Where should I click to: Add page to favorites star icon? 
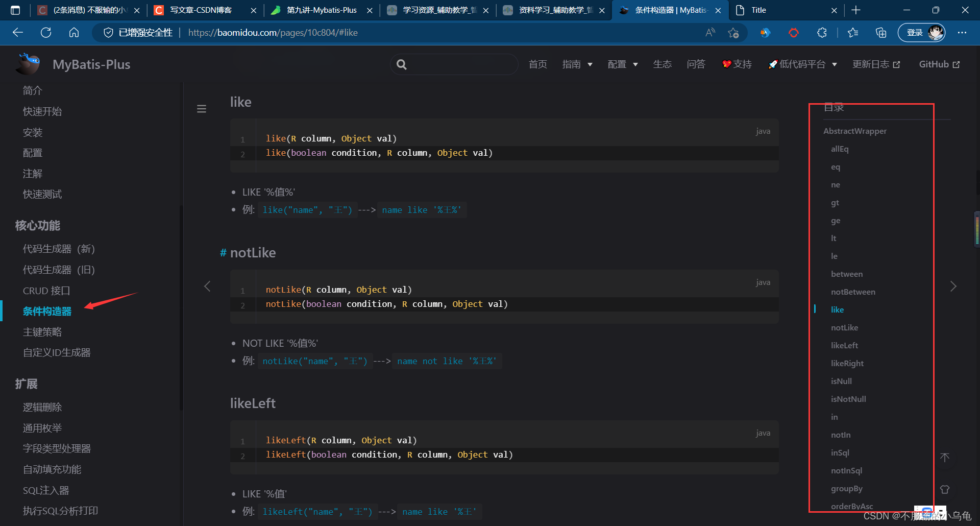[733, 33]
